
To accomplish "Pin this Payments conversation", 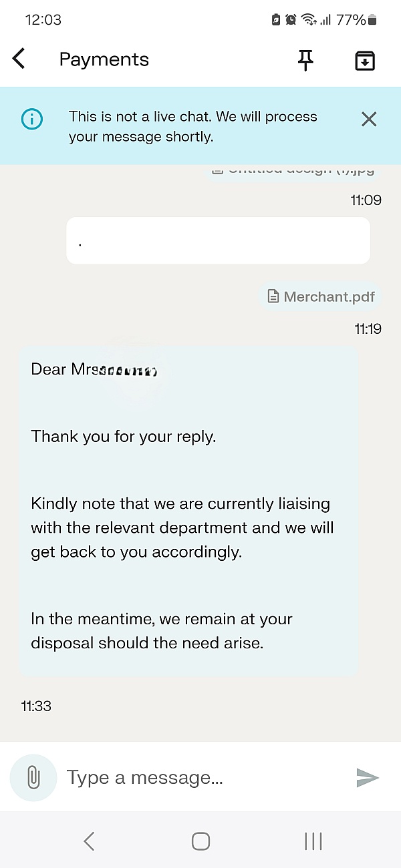I will 305,60.
